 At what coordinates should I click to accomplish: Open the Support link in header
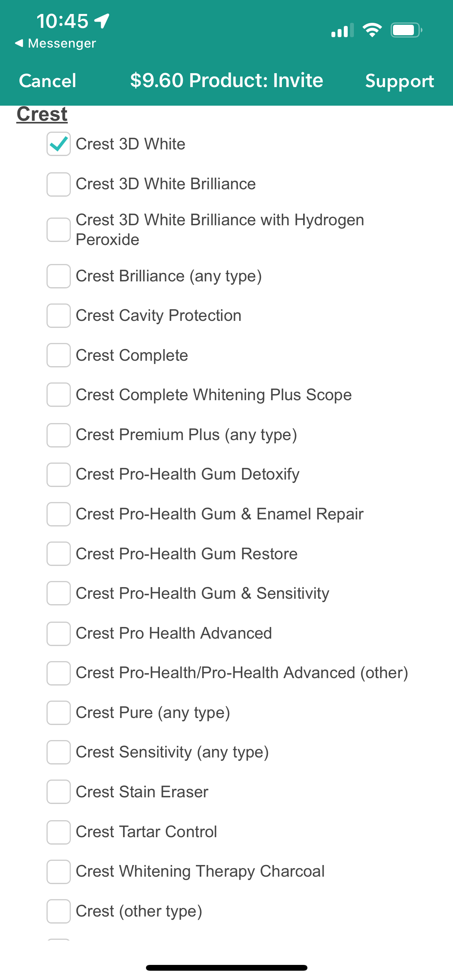click(400, 81)
